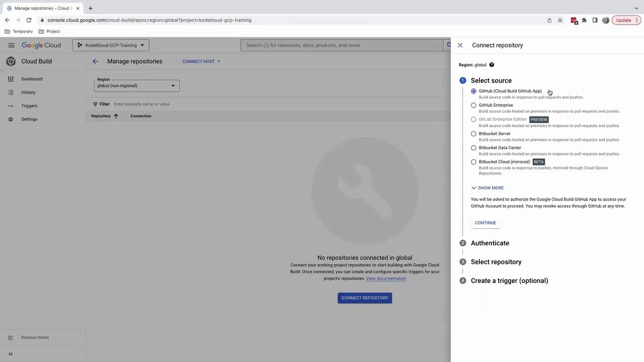Bookmark this page with the star icon
This screenshot has width=644, height=362.
pos(560,20)
